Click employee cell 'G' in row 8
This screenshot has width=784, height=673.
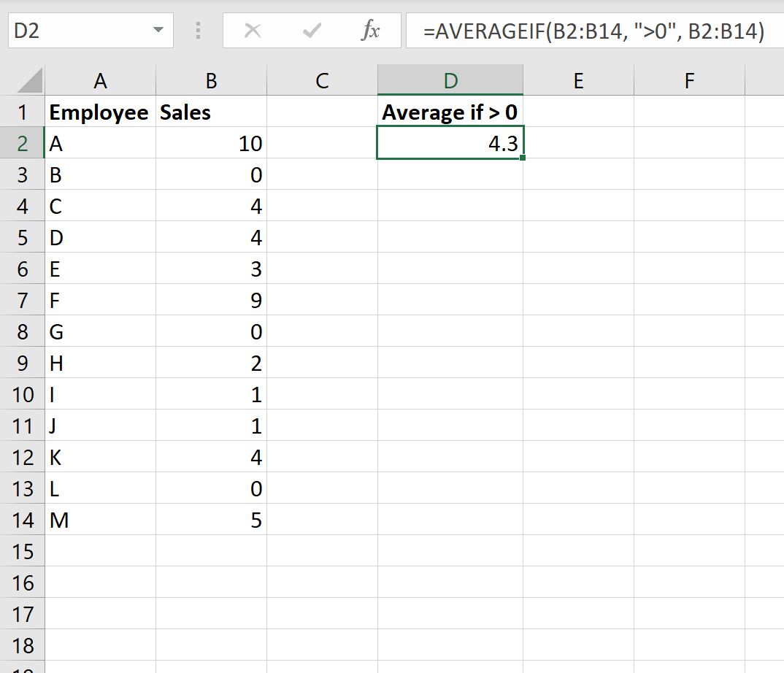point(101,331)
